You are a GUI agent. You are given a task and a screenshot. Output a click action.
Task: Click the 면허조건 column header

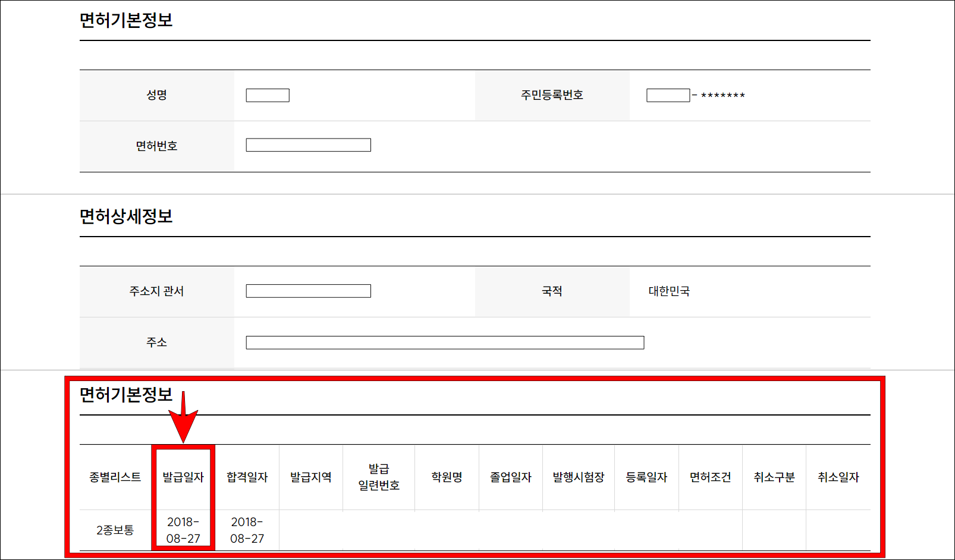pyautogui.click(x=711, y=477)
